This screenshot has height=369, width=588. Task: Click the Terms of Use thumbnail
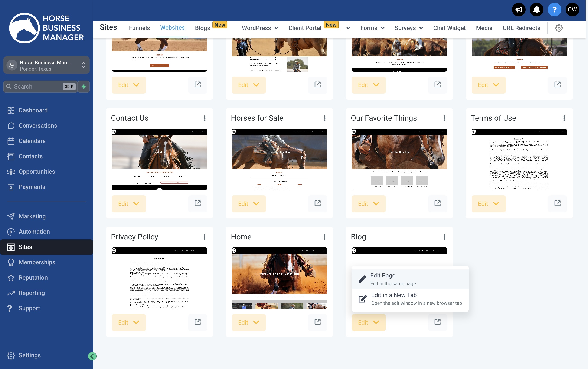(519, 159)
